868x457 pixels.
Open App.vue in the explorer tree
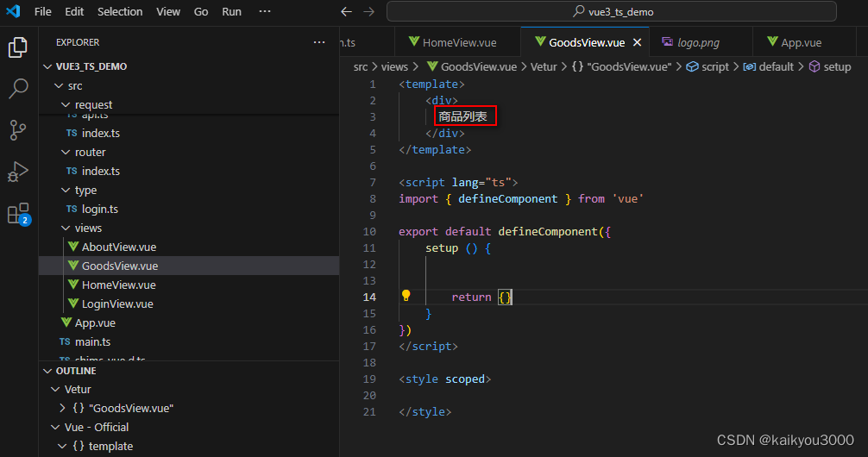pos(189,322)
